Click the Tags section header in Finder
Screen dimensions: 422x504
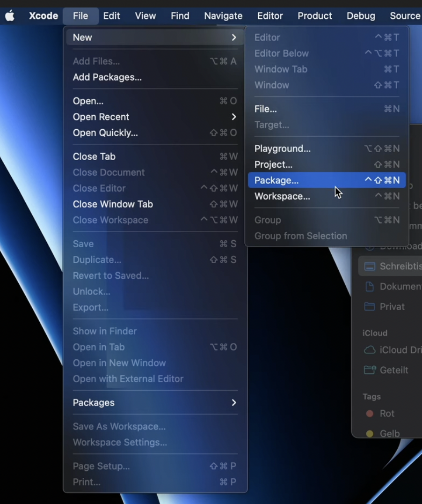pos(371,397)
